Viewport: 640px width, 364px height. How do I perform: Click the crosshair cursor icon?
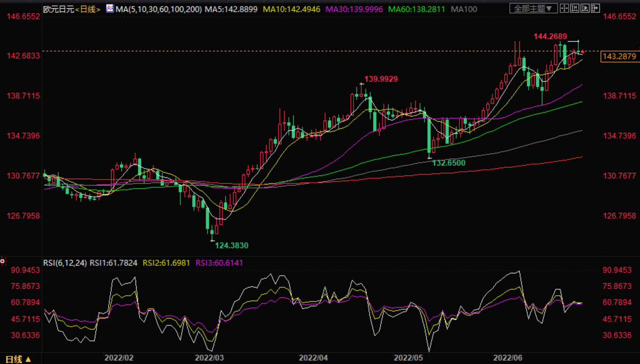coord(564,8)
